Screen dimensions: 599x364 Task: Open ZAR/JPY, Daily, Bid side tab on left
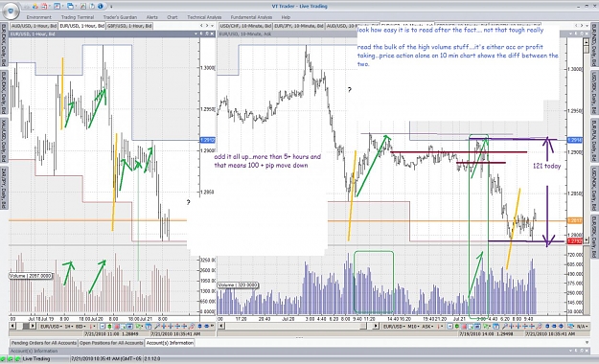click(4, 187)
